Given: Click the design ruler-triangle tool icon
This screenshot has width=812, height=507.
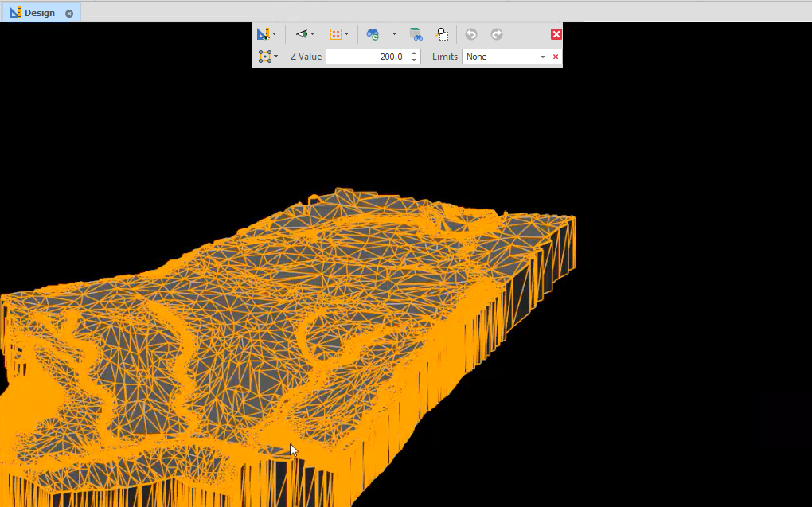Looking at the screenshot, I should (263, 34).
